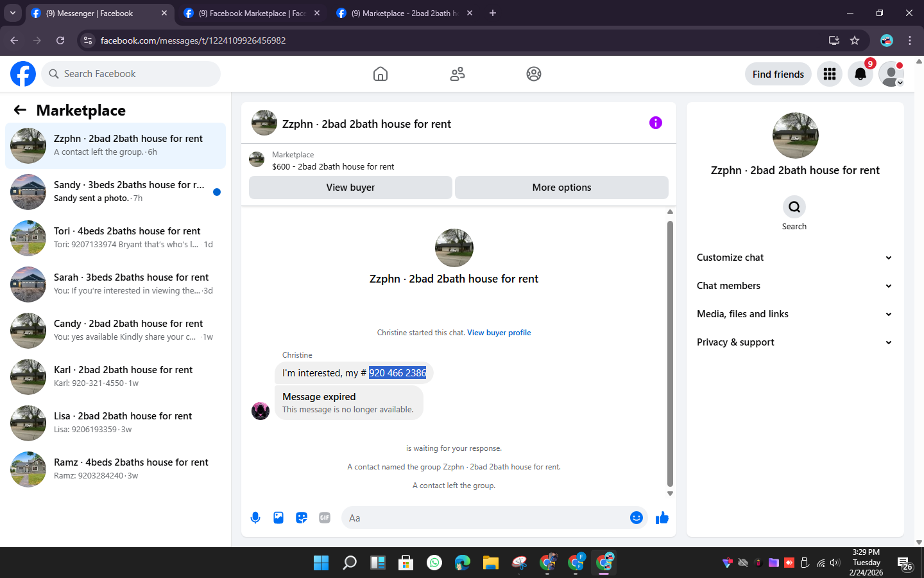The image size is (924, 578).
Task: Open Ramz 4beds 2baths conversation
Action: [116, 469]
